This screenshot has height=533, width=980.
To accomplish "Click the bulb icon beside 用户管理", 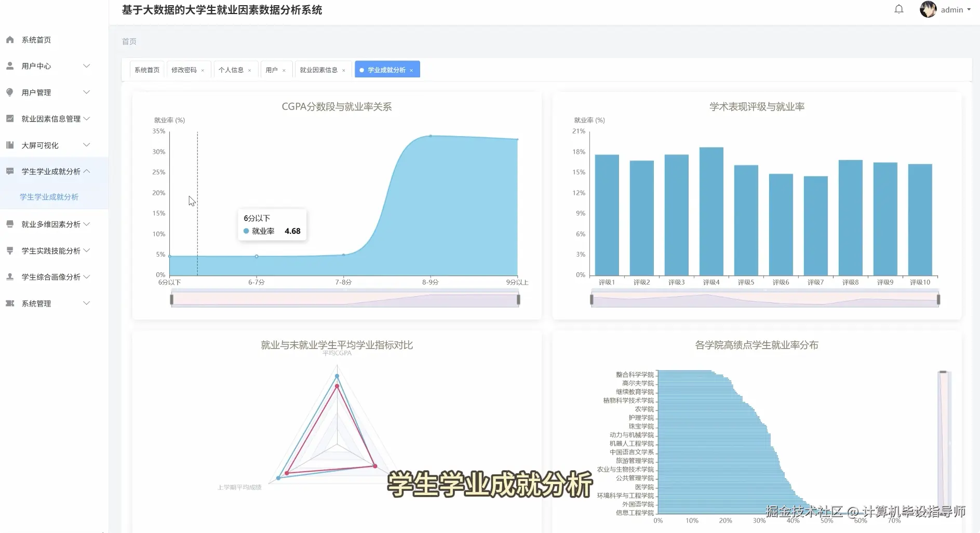I will click(x=10, y=92).
